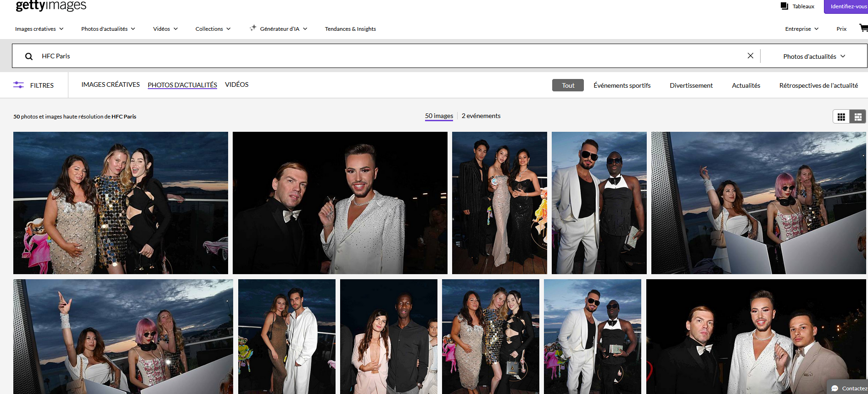Expand the Photos d'actualités nav menu
868x394 pixels.
click(x=108, y=29)
